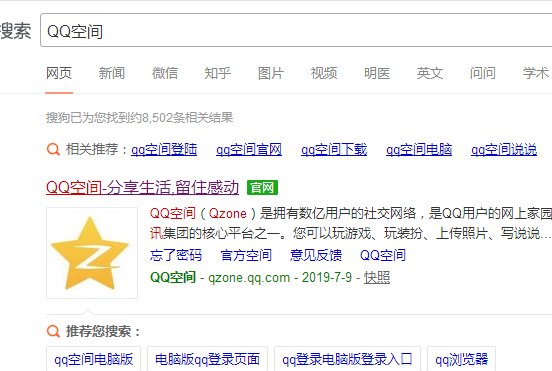Open the 微信 search tab
This screenshot has height=371, width=552.
coord(165,73)
